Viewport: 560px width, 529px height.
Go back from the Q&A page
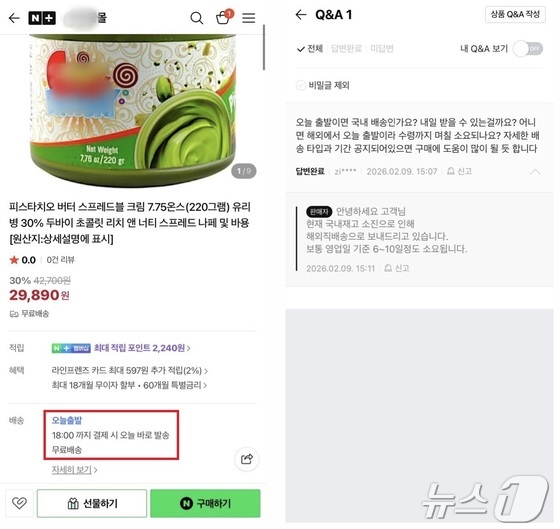[301, 15]
